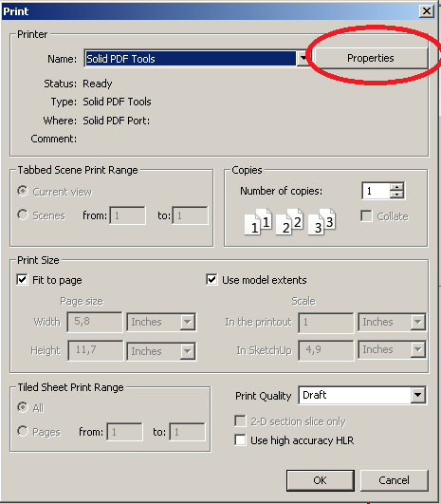
Task: Open the In the printout units dropdown
Action: [x=418, y=322]
